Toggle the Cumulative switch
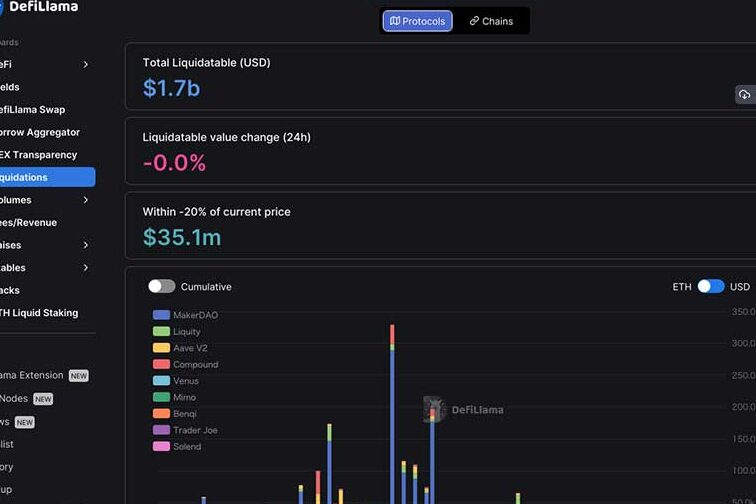Screen dimensions: 756x504 tap(162, 287)
